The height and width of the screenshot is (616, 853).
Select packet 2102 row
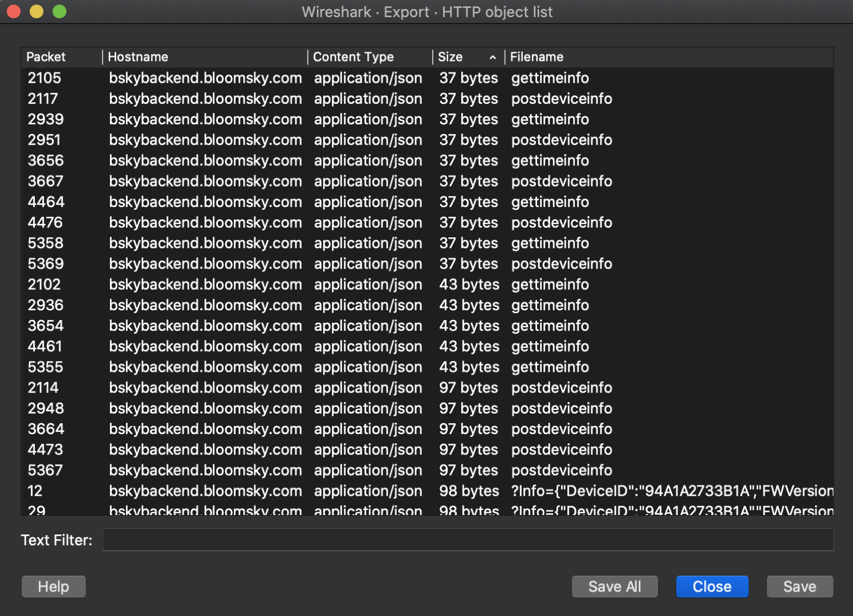427,285
